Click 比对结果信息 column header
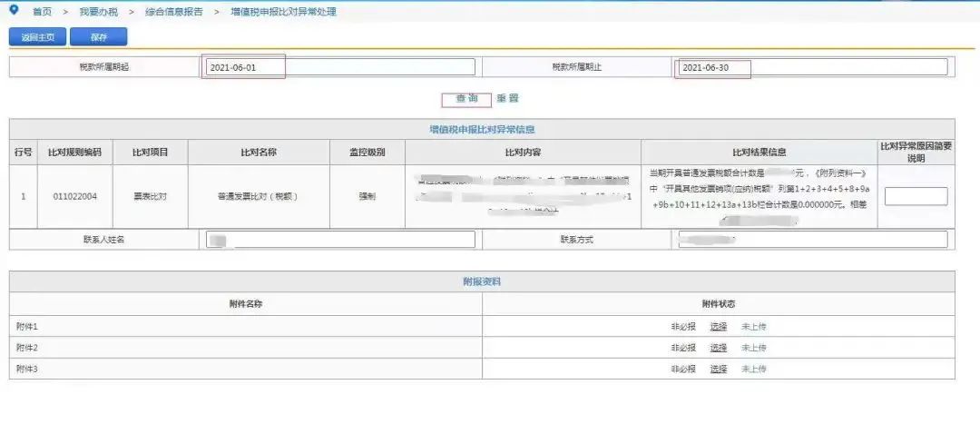Viewport: 980px width, 424px height. 759,152
